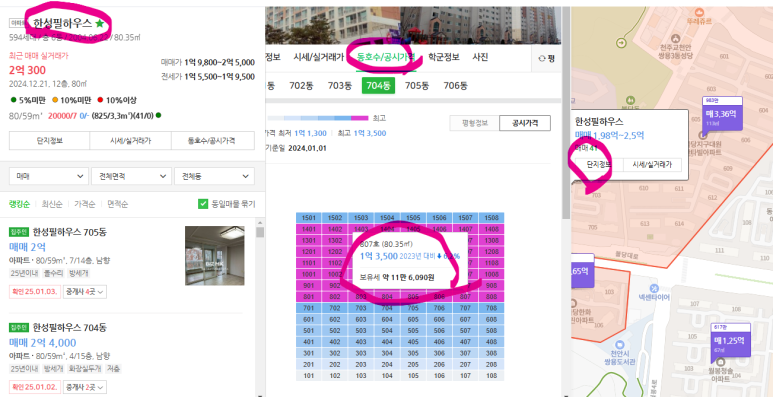The height and width of the screenshot is (397, 773).
Task: Enable 동일매물 묶기 checkbox
Action: coord(203,204)
